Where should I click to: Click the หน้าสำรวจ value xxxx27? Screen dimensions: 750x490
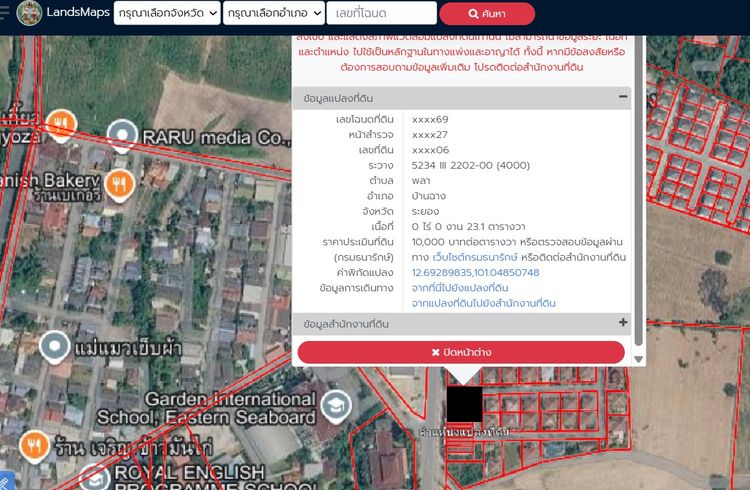(430, 134)
